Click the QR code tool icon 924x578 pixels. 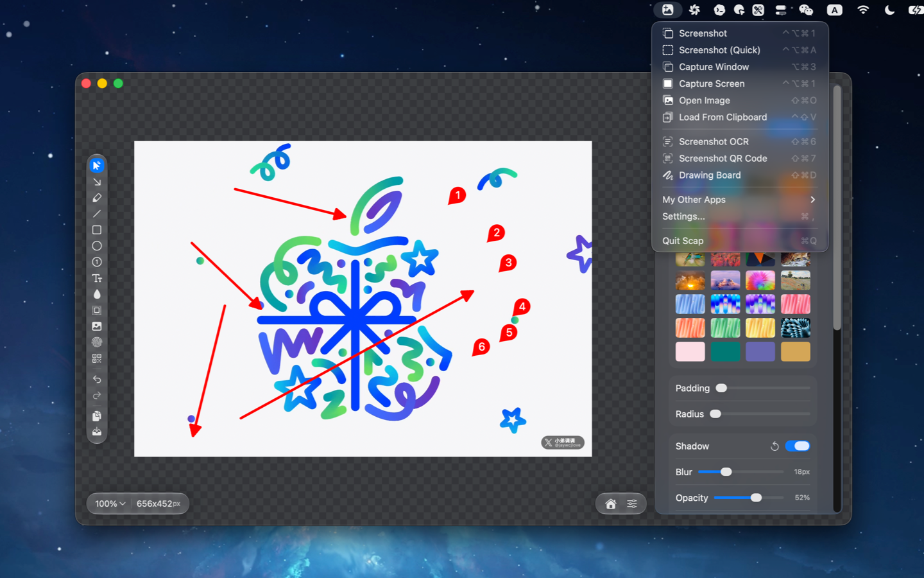click(97, 358)
